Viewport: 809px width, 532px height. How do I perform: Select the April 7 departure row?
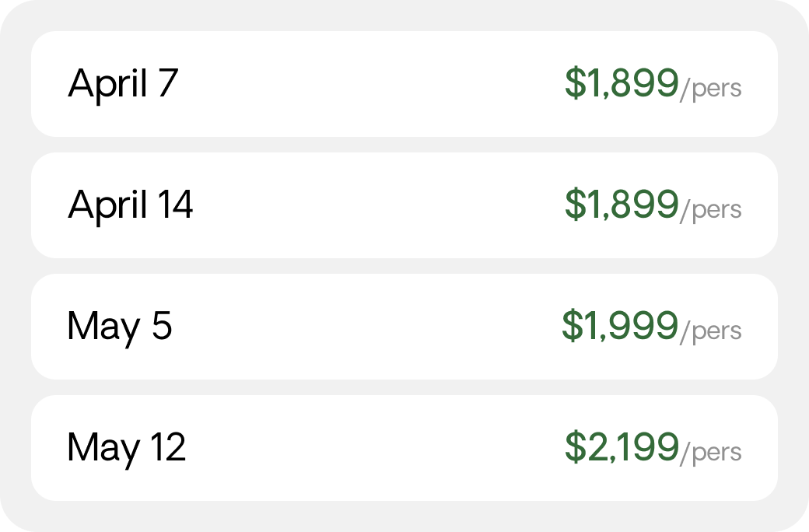click(404, 83)
